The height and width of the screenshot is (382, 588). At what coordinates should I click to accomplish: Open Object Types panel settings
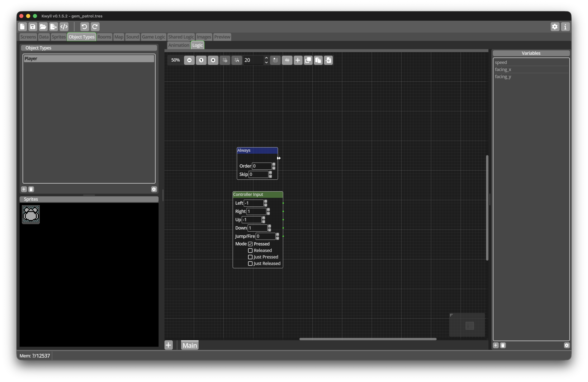click(154, 189)
